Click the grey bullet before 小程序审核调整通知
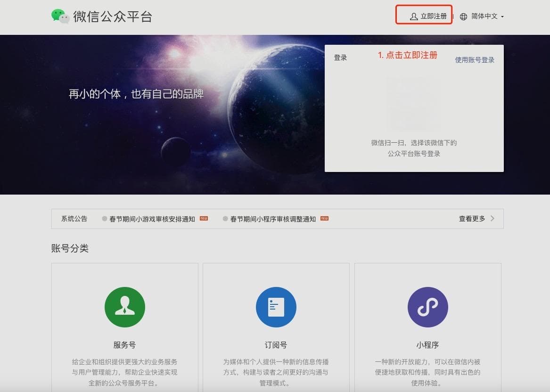 point(225,219)
